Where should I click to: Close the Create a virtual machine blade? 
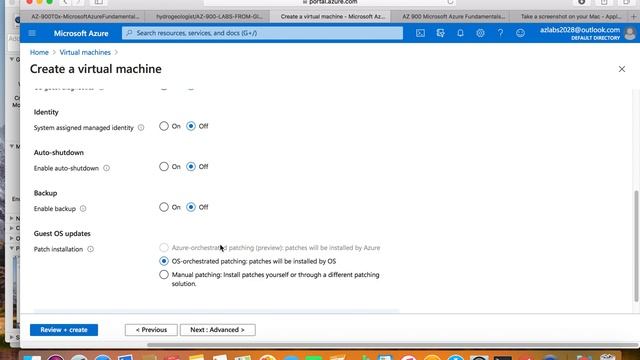(x=622, y=69)
